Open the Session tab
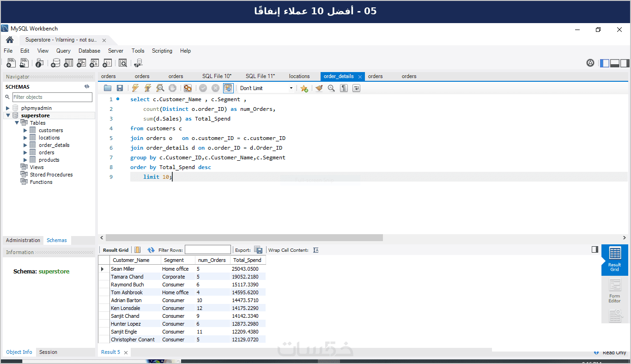 [x=48, y=352]
